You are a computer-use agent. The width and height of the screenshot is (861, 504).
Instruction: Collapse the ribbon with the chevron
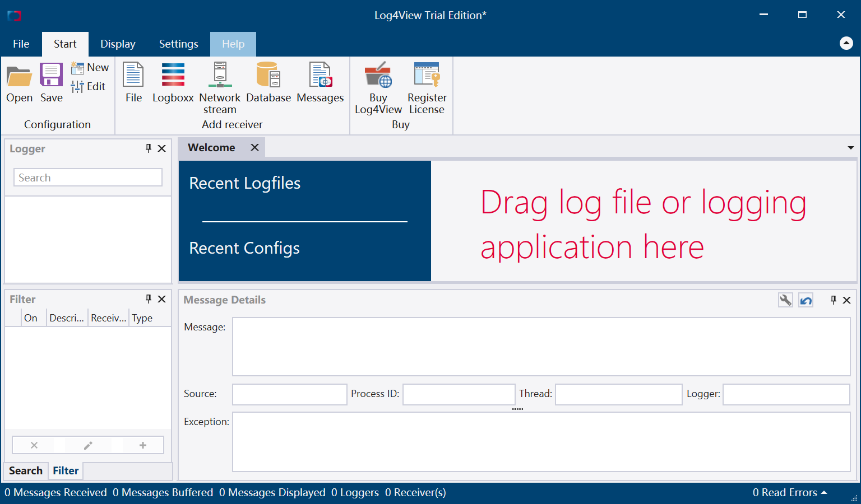click(x=846, y=43)
